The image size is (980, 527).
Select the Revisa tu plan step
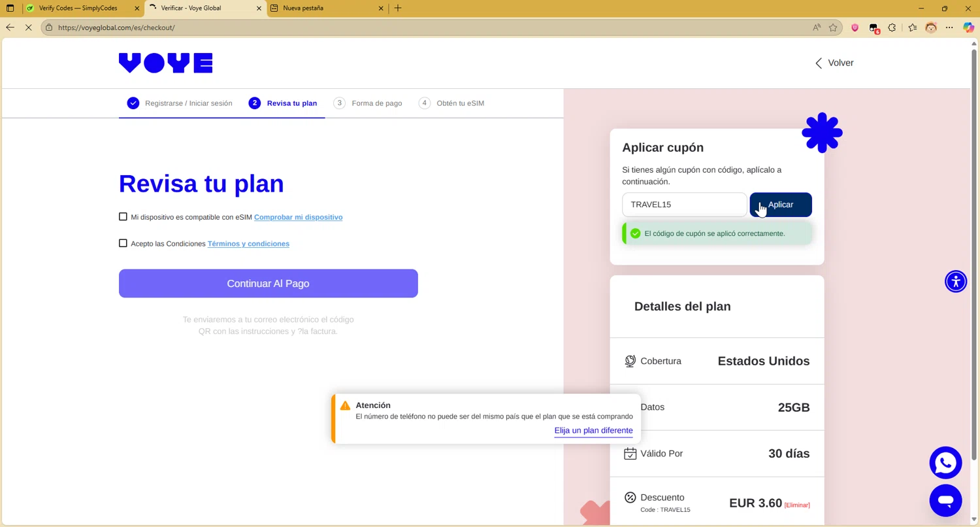point(283,103)
